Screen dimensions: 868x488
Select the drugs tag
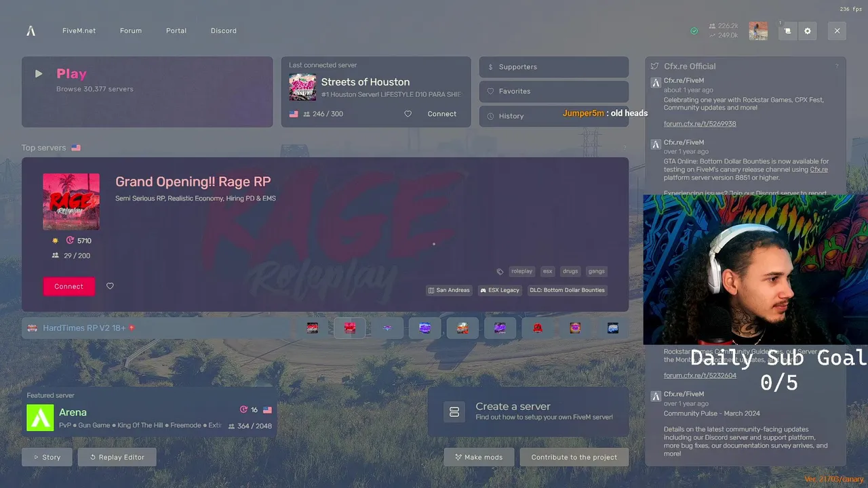click(x=570, y=271)
